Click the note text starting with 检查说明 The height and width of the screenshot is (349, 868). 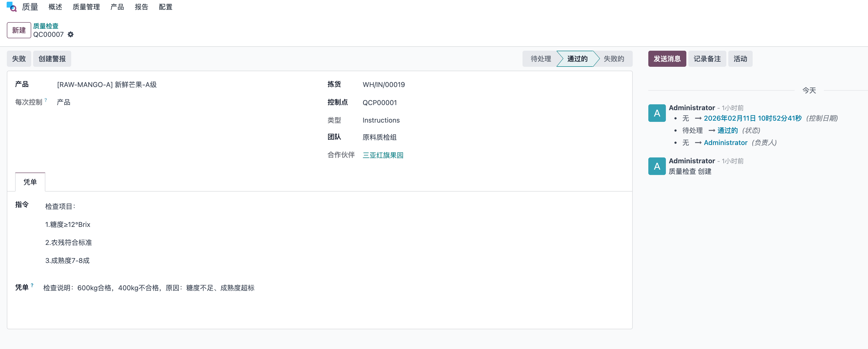click(148, 288)
